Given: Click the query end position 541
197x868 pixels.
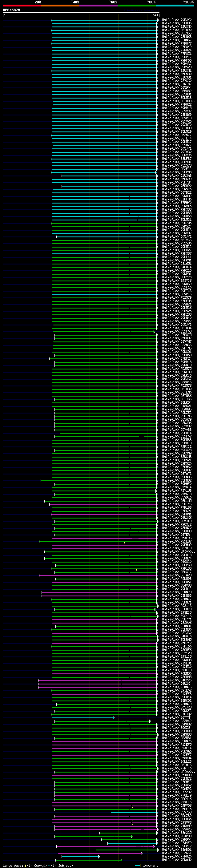Looking at the screenshot, I should coord(155,15).
